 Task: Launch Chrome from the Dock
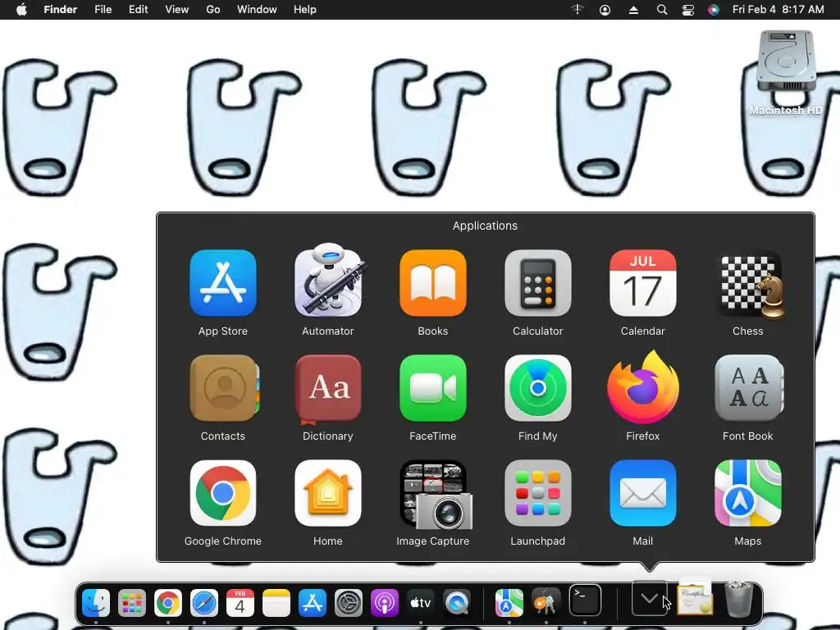(x=167, y=603)
